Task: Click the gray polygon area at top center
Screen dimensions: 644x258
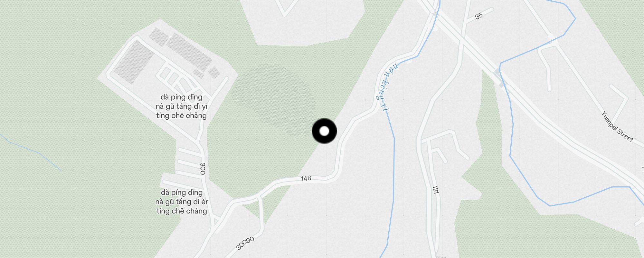Action: [x=303, y=23]
